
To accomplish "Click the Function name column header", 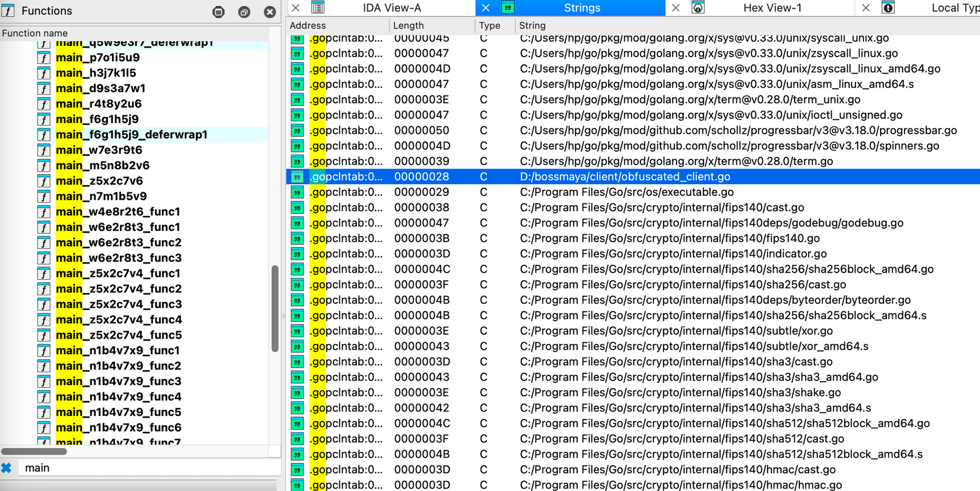I will click(x=35, y=33).
